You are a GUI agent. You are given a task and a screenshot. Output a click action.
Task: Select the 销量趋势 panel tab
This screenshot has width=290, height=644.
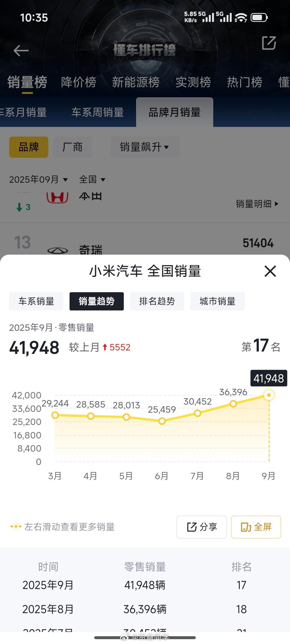(97, 301)
